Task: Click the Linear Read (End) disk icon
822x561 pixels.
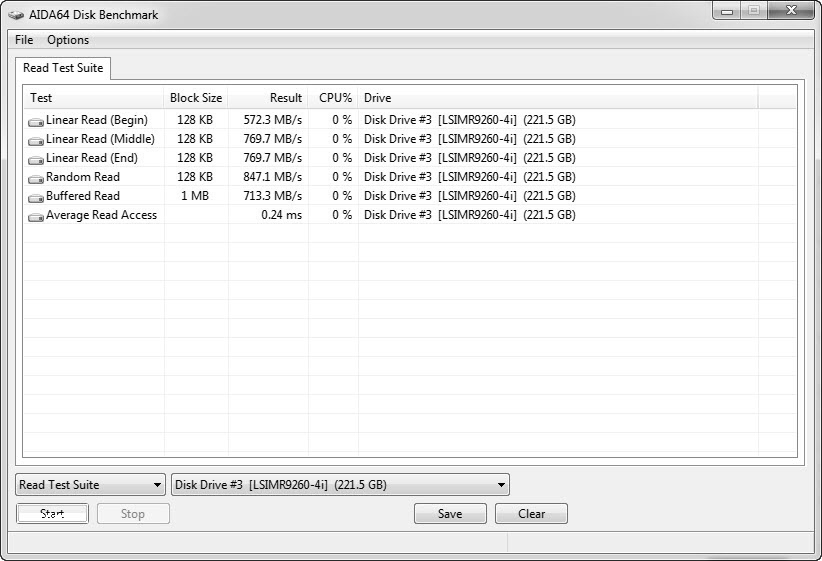Action: coord(36,160)
